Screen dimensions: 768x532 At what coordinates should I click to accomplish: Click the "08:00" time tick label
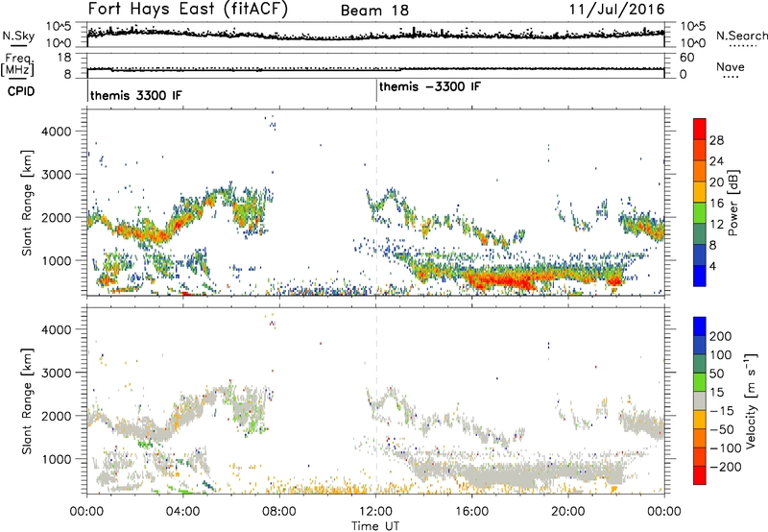[279, 512]
